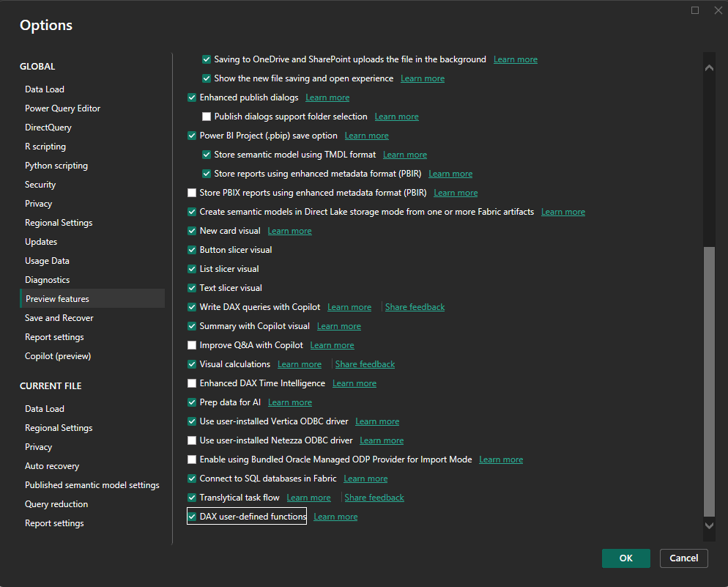728x587 pixels.
Task: Uncheck the New card visual checkbox
Action: point(193,231)
